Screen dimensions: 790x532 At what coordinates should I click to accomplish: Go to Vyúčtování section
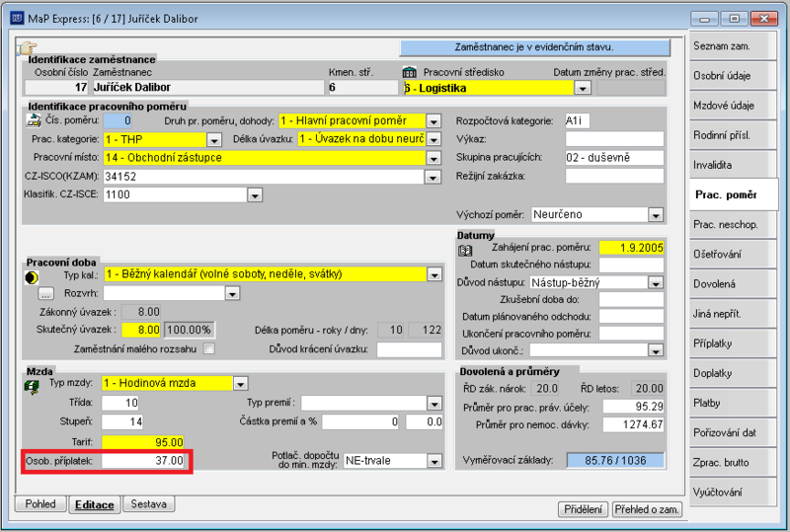[732, 493]
